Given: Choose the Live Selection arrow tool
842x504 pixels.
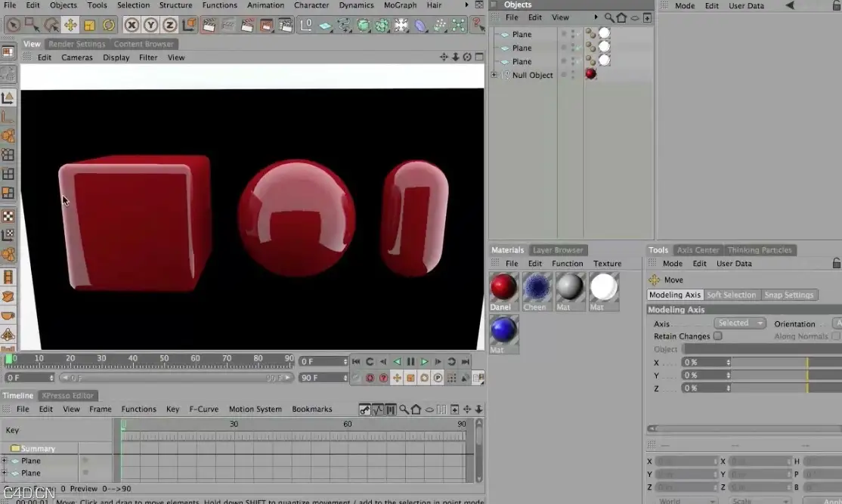Looking at the screenshot, I should pyautogui.click(x=13, y=25).
